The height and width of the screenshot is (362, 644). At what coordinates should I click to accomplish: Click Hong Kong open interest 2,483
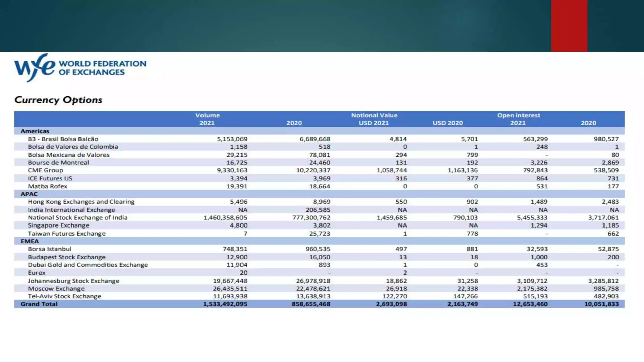[x=610, y=202]
